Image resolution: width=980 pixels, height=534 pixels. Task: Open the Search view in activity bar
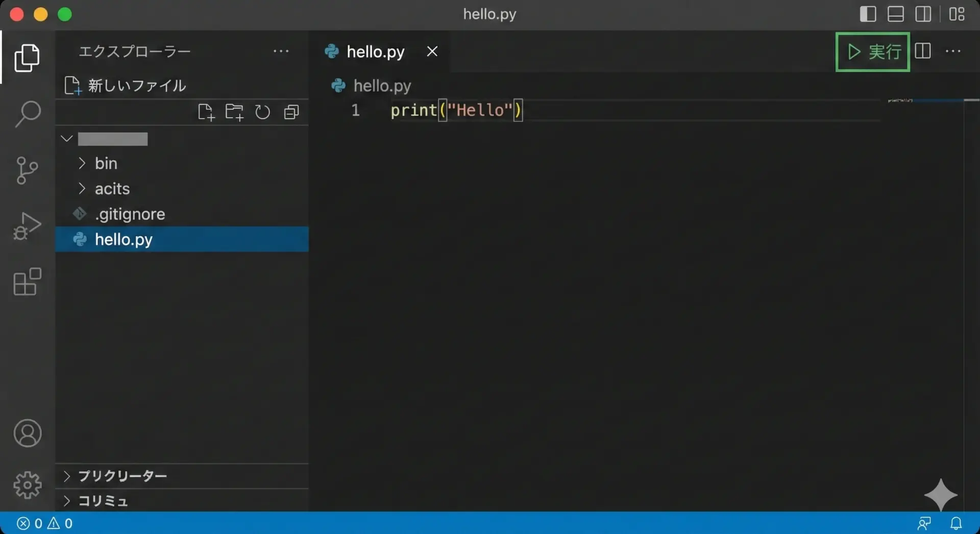[28, 113]
